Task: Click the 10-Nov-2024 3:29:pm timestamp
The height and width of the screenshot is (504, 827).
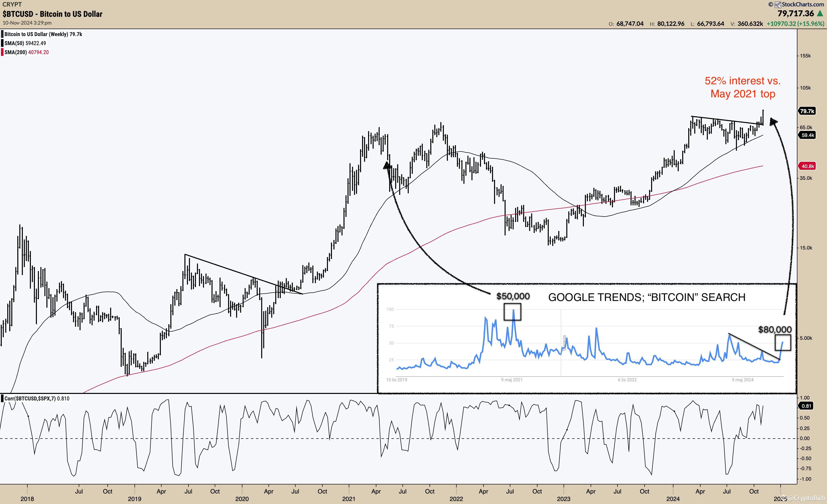Action: (27, 23)
